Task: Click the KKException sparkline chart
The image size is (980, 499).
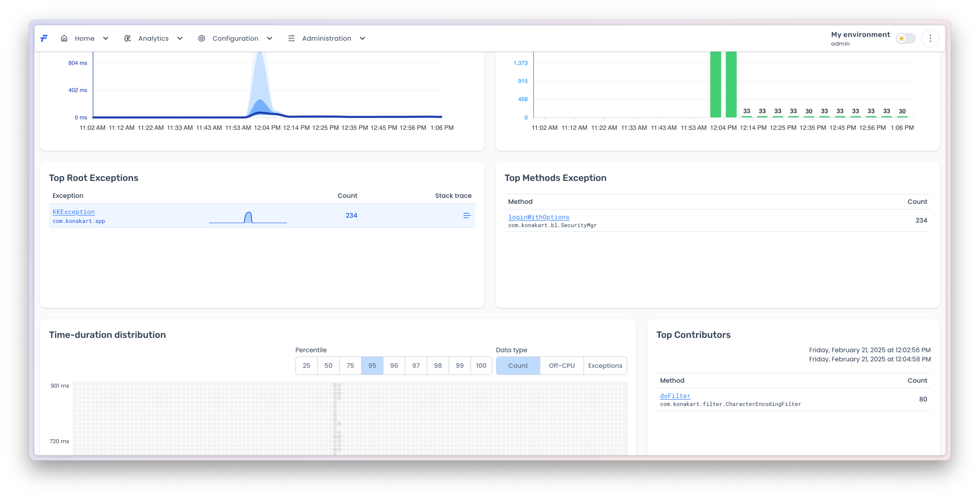Action: point(248,217)
